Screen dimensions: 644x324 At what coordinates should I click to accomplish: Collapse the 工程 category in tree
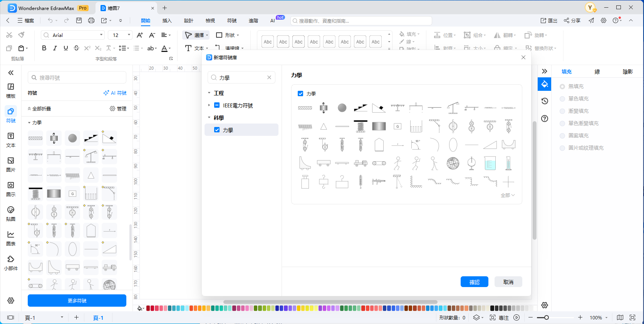coord(209,93)
